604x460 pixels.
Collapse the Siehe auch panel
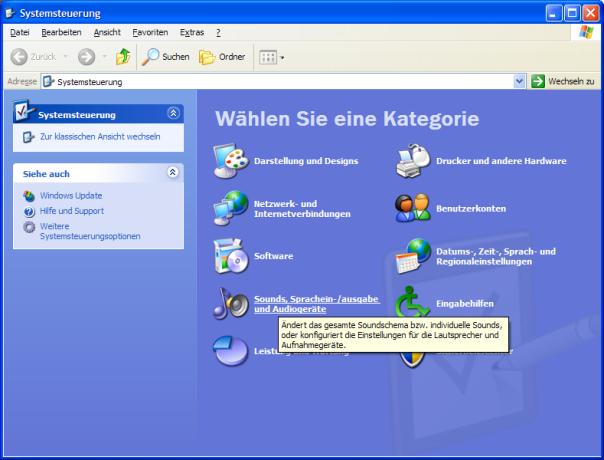(174, 173)
